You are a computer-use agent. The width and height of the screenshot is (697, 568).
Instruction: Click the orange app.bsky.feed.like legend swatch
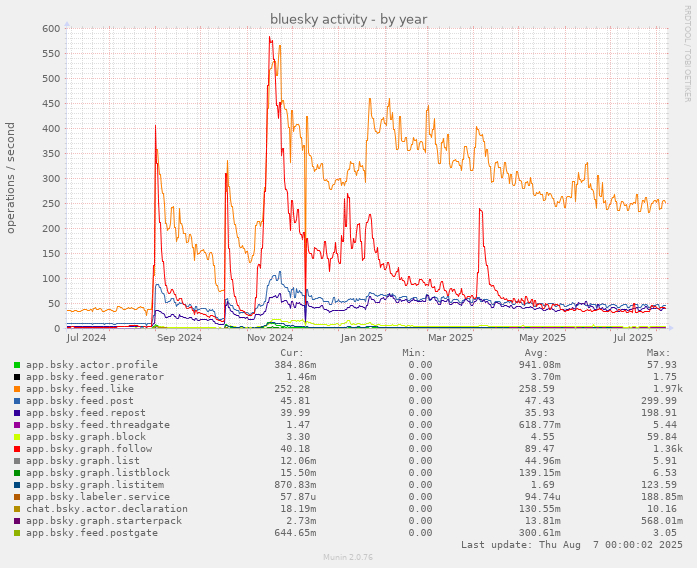[17, 389]
